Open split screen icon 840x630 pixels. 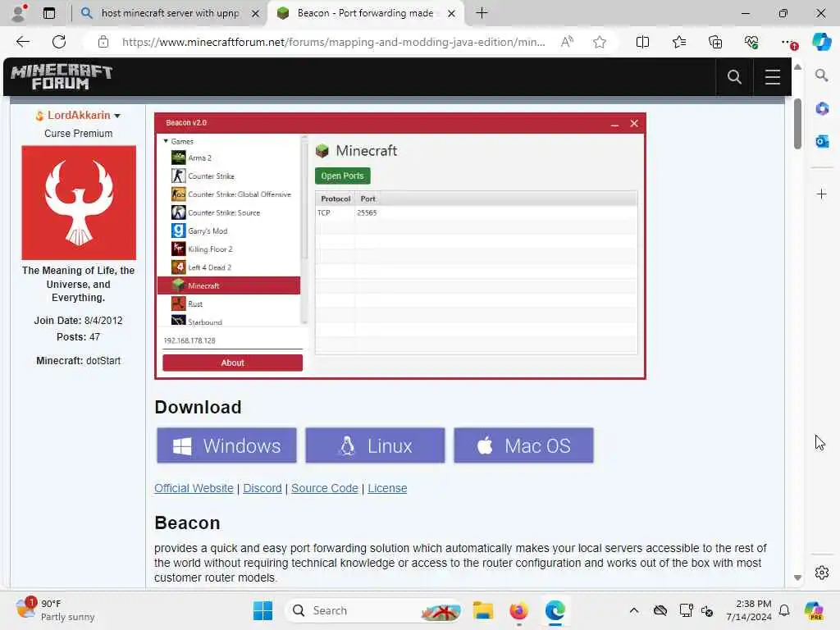click(642, 42)
